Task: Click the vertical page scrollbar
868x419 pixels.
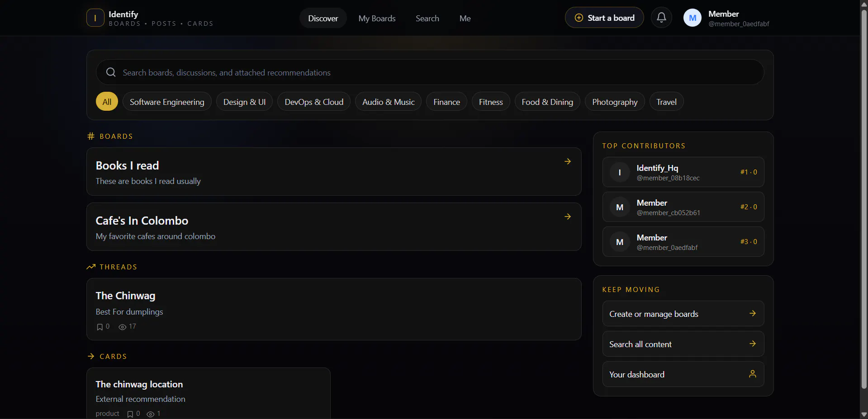Action: coord(864,199)
